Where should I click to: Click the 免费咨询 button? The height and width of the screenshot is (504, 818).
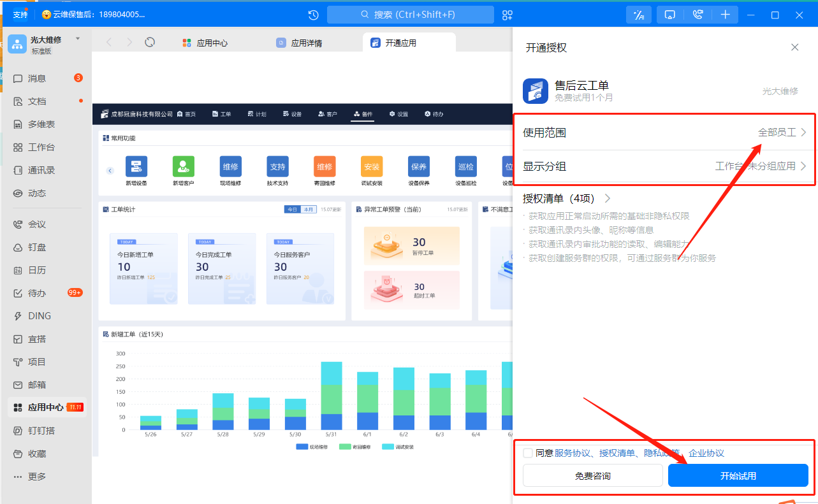(592, 476)
